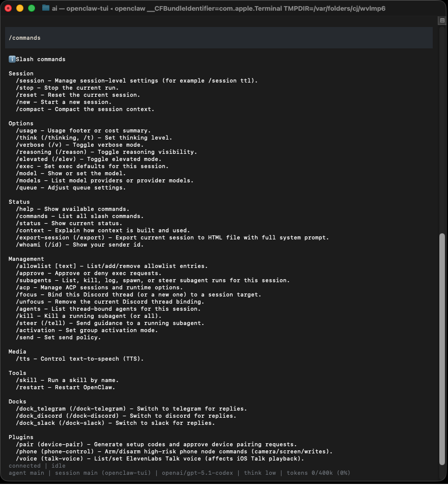Screen dimensions: 448x487
Task: Close the Terminal window with red button
Action: click(8, 8)
